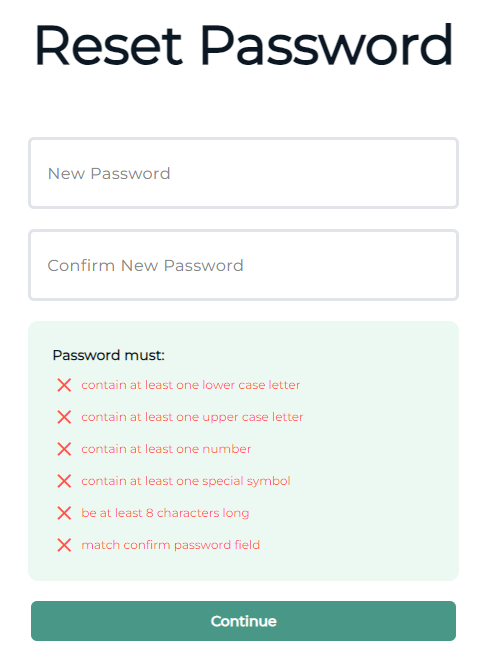Click the 'Continue' label text

point(244,621)
